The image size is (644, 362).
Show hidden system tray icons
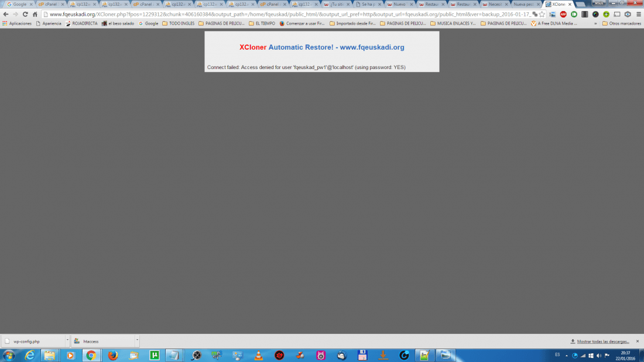click(x=566, y=356)
